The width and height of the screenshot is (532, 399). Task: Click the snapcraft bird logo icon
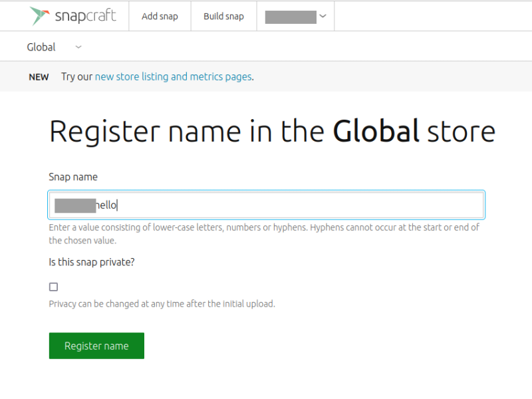(x=39, y=15)
